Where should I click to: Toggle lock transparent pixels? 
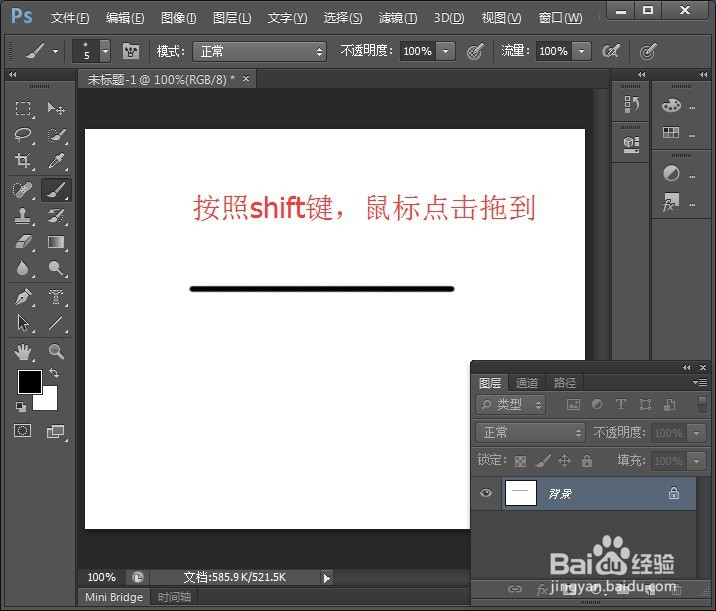click(520, 461)
